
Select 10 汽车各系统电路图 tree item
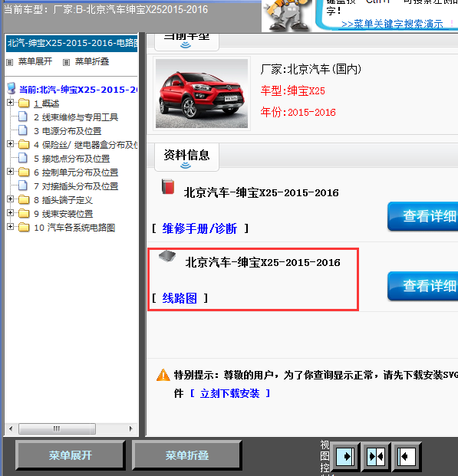coord(74,228)
